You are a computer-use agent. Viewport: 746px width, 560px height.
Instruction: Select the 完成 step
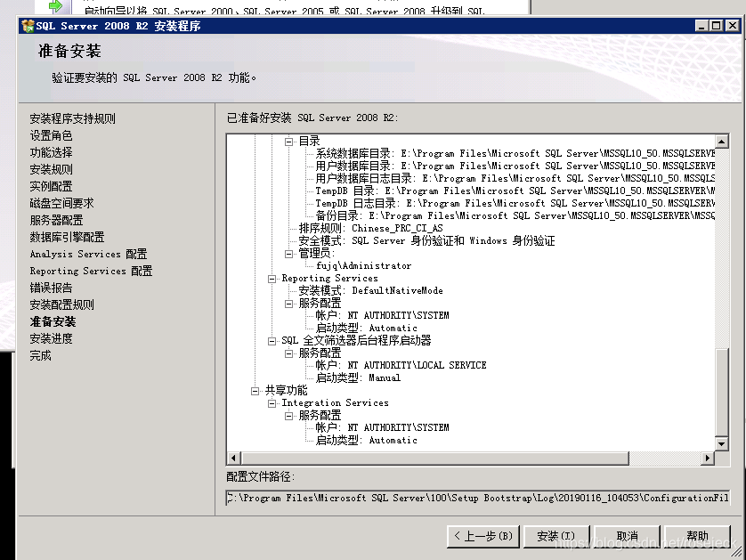40,355
